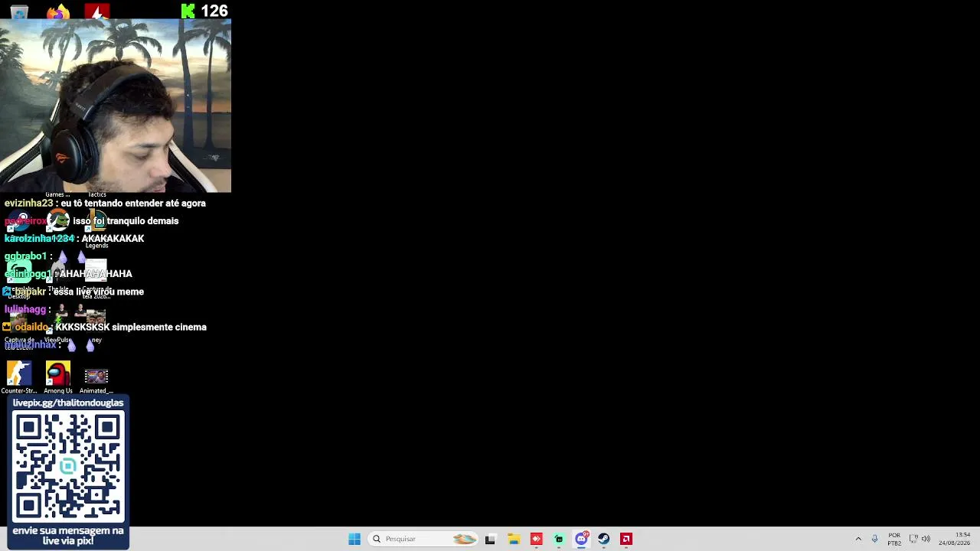Click chat message from evizinha23
The height and width of the screenshot is (551, 980).
105,204
